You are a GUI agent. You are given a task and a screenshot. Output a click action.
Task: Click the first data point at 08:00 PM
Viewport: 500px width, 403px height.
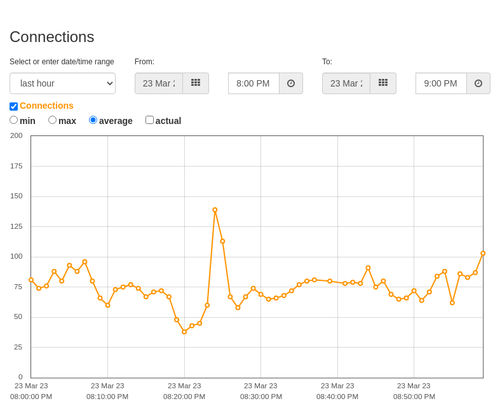[31, 280]
